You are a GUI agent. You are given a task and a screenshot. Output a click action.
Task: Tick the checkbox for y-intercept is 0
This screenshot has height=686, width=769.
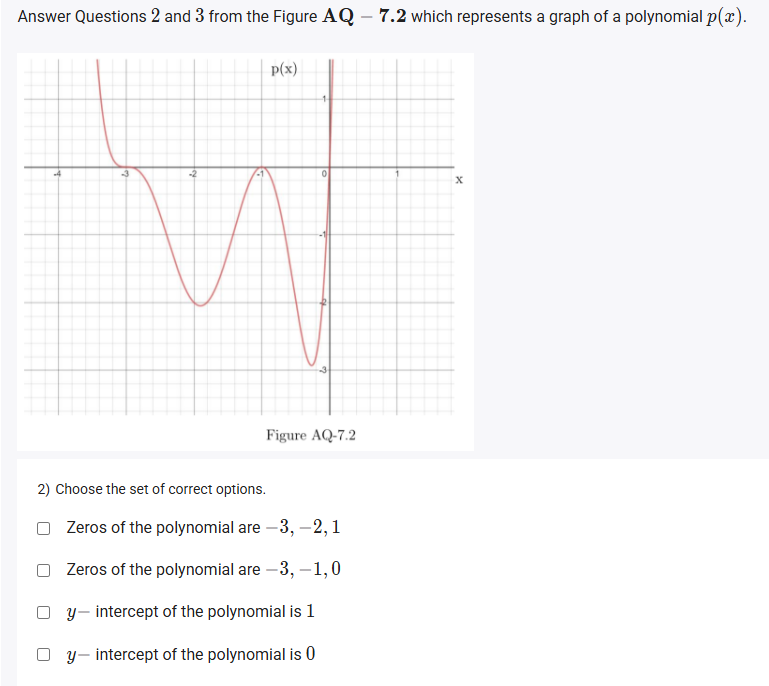[x=43, y=655]
